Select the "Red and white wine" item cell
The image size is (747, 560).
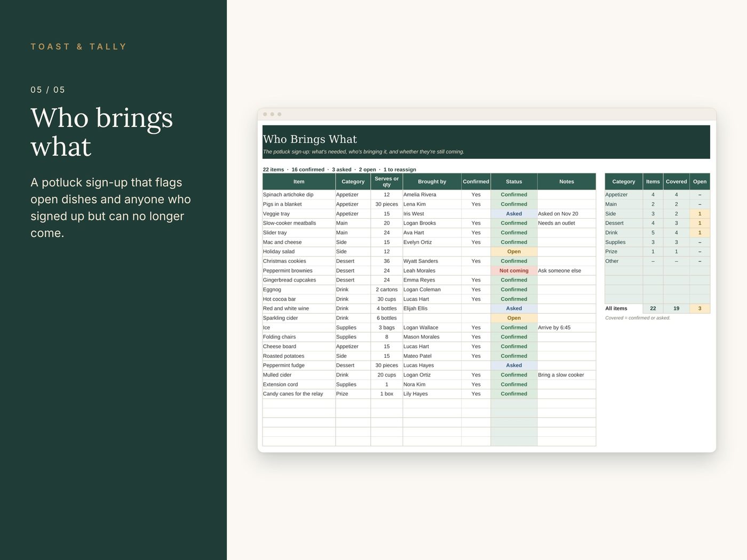[x=299, y=308]
